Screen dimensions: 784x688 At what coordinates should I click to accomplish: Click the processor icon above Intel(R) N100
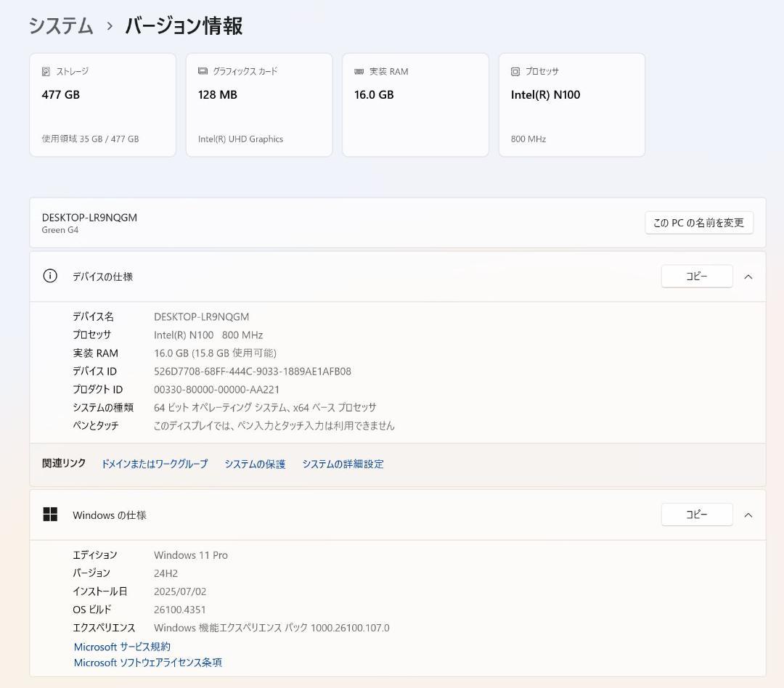[515, 71]
